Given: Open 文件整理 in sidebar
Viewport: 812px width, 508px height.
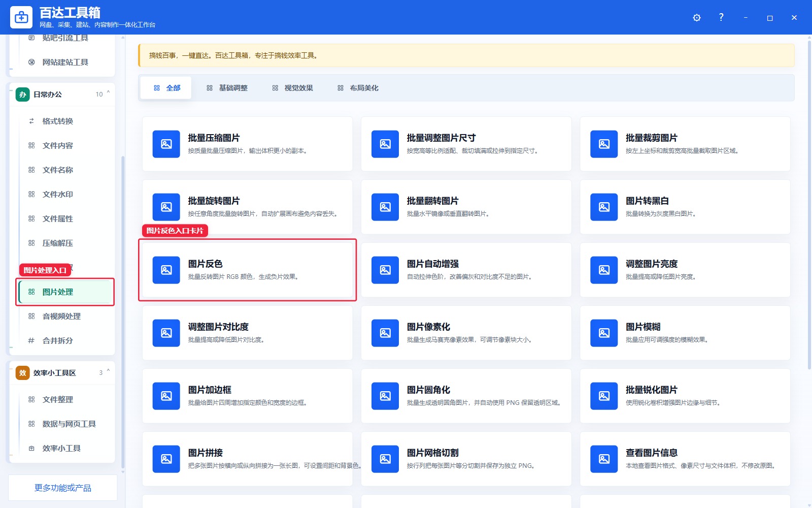Looking at the screenshot, I should 65,399.
